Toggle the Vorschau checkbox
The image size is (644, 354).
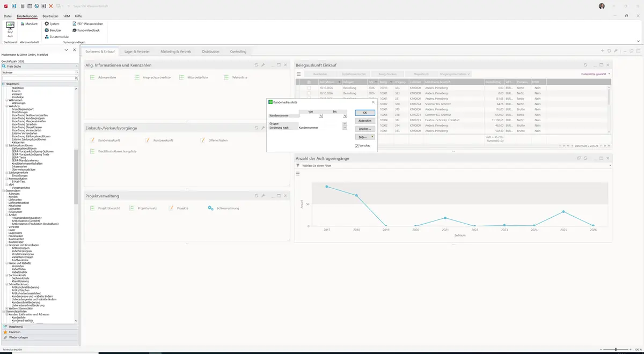[356, 145]
